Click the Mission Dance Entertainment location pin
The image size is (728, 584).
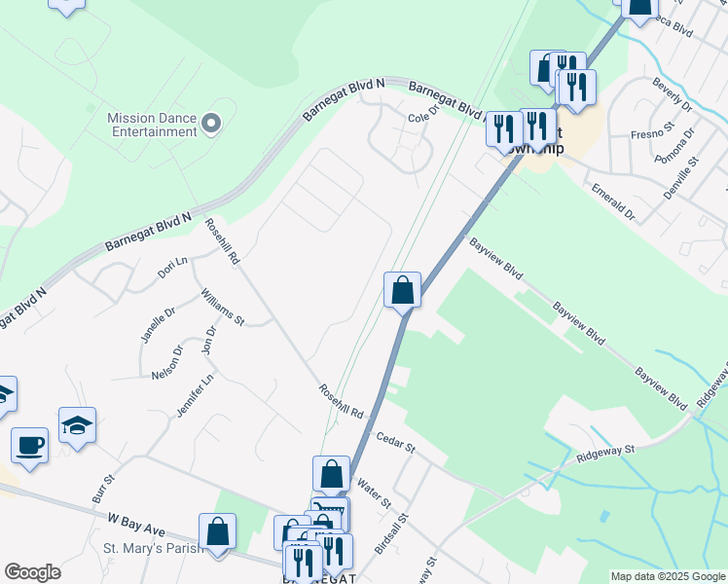tap(211, 124)
